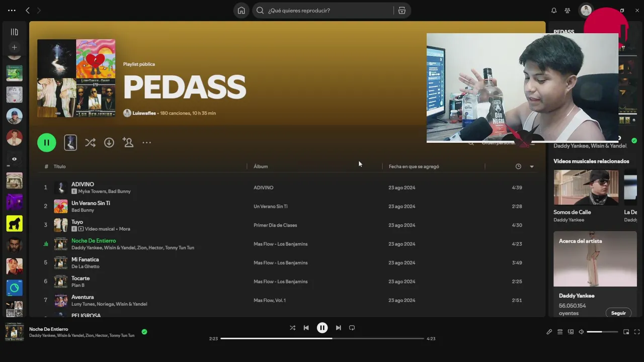Click the song Noche De Entierro row
The width and height of the screenshot is (644, 362).
point(287,244)
